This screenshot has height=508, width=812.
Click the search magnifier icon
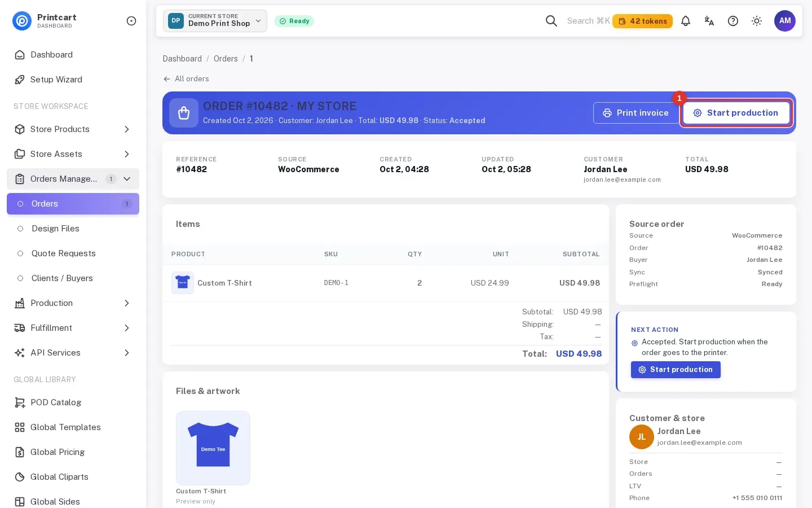551,21
